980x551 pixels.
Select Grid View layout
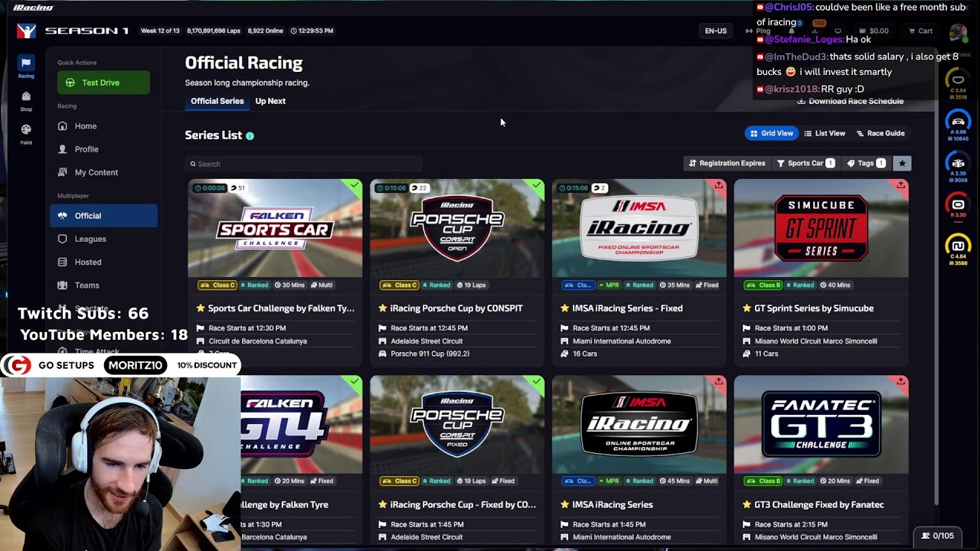772,133
